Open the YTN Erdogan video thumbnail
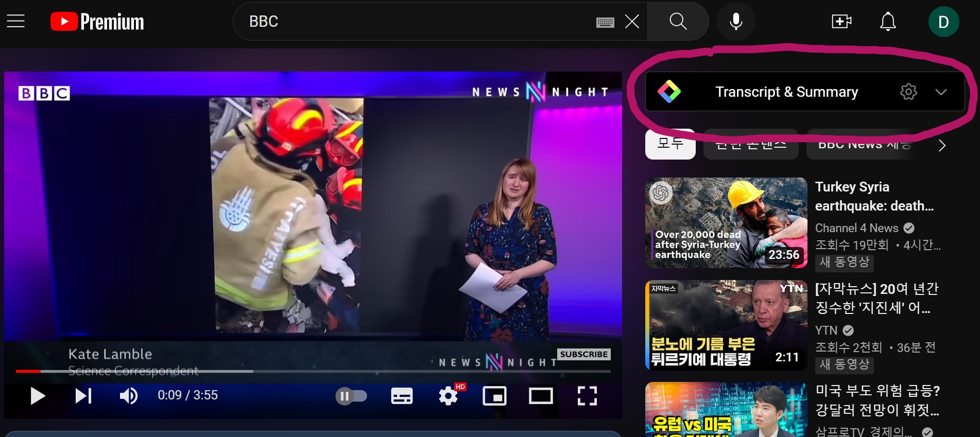980x437 pixels. click(726, 325)
